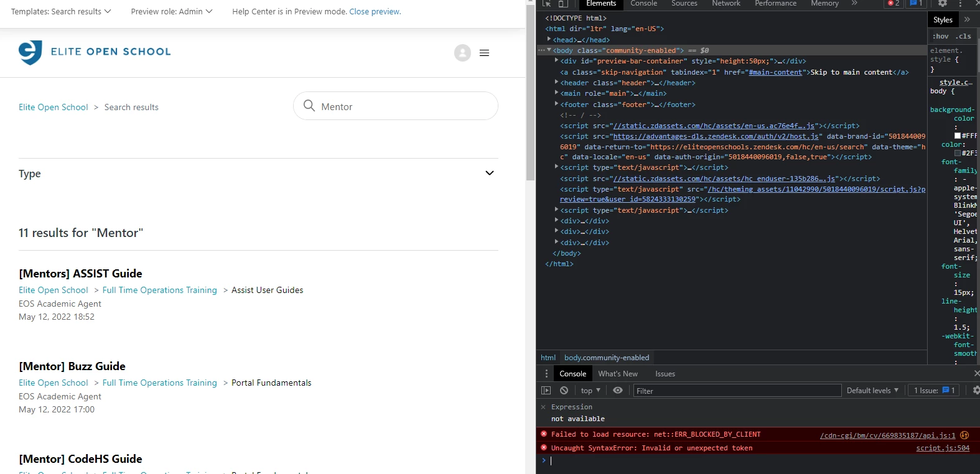The image size is (980, 474).
Task: Click the console Filter input field
Action: point(737,391)
